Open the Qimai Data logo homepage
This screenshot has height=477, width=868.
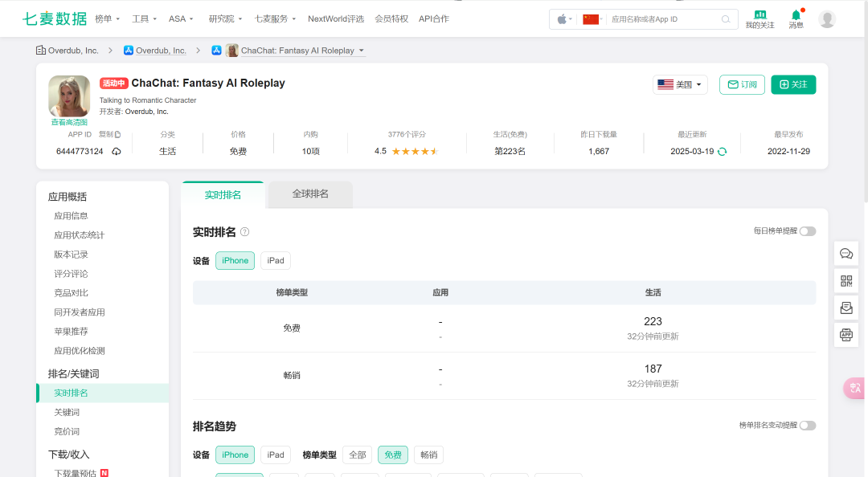tap(55, 18)
